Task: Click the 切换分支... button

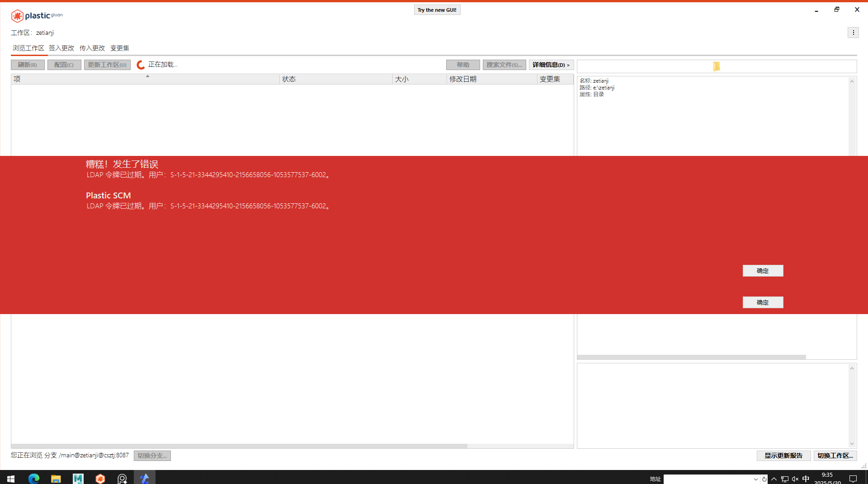Action: [152, 456]
